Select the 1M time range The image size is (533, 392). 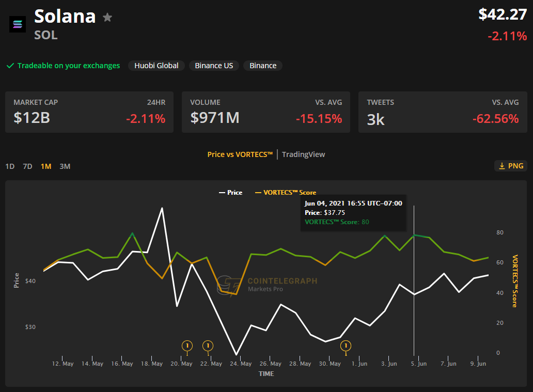[x=46, y=166]
